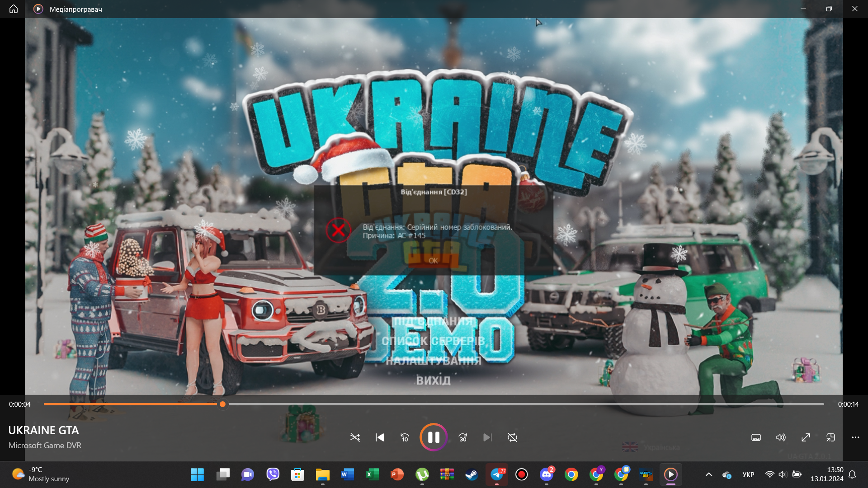Viewport: 868px width, 488px height.
Task: Open the player volume control
Action: (x=781, y=437)
